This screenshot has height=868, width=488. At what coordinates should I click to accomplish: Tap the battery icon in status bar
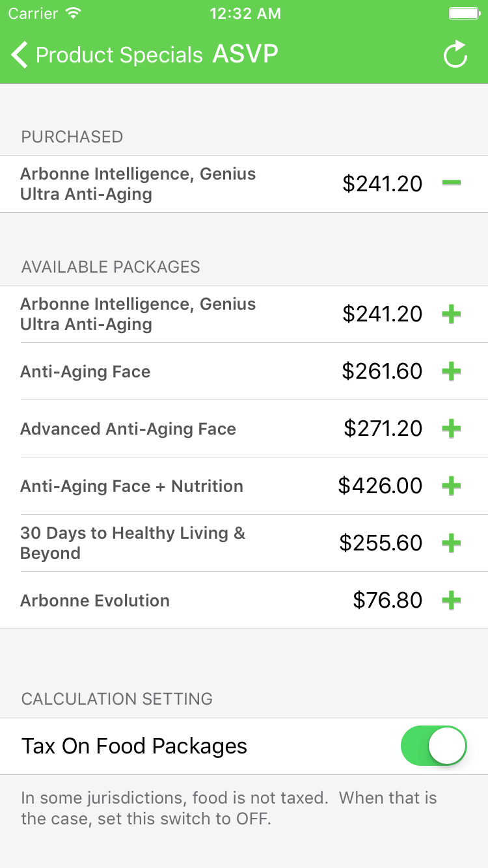464,14
